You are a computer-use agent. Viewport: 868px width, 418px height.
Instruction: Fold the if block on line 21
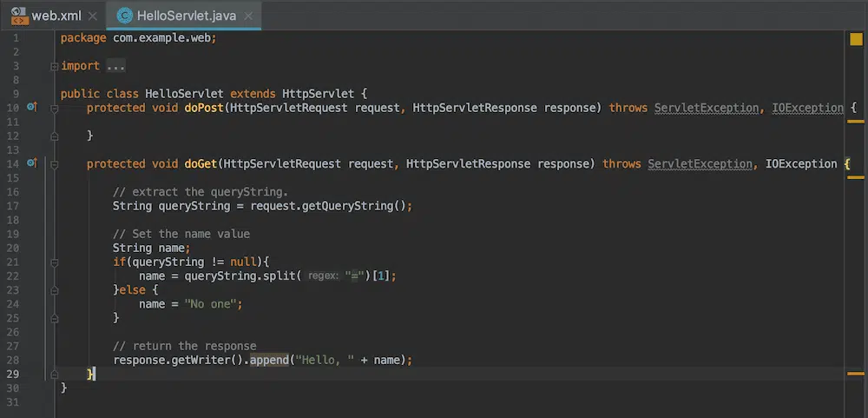(x=54, y=261)
